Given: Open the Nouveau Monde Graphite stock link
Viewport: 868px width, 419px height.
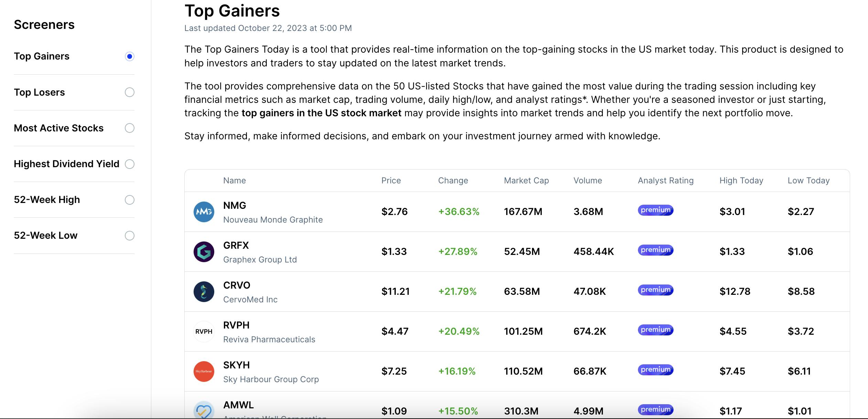Looking at the screenshot, I should tap(273, 220).
